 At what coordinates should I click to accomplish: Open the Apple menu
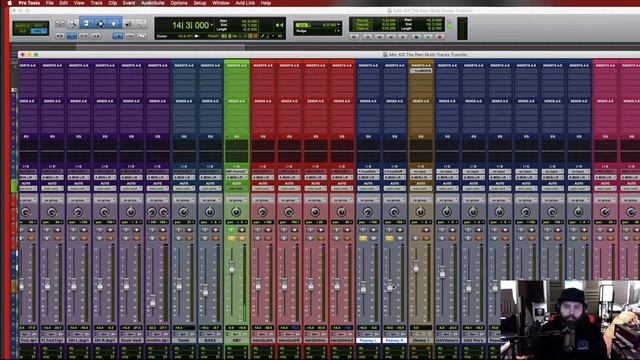(x=10, y=3)
